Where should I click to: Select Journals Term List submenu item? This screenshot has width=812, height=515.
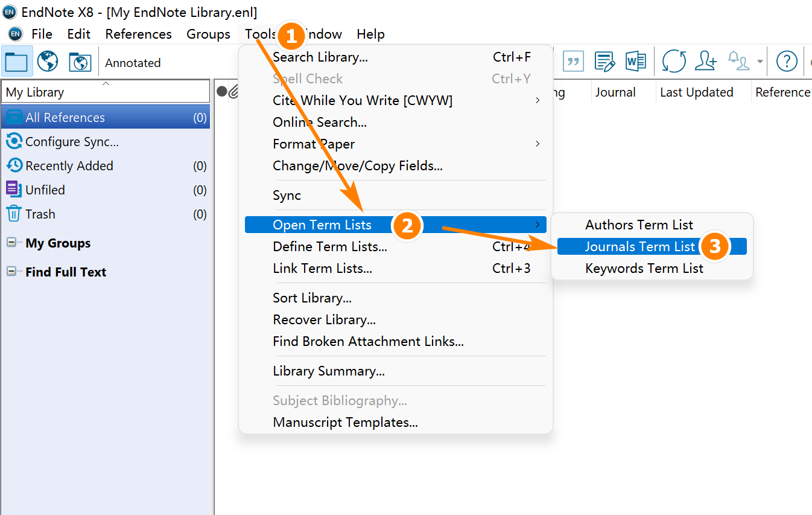click(652, 246)
